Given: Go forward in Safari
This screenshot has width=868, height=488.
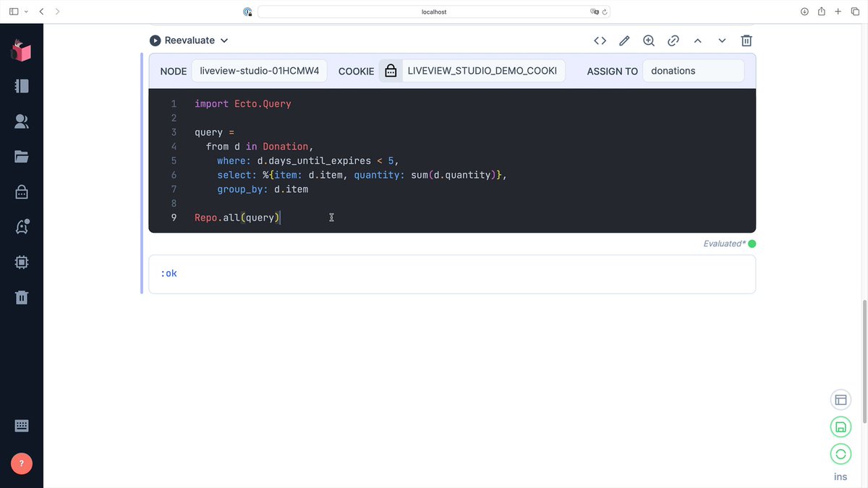Looking at the screenshot, I should [58, 12].
